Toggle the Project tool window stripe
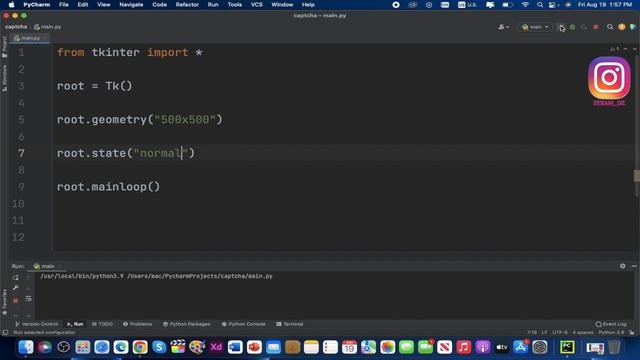The height and width of the screenshot is (360, 640). click(x=4, y=47)
